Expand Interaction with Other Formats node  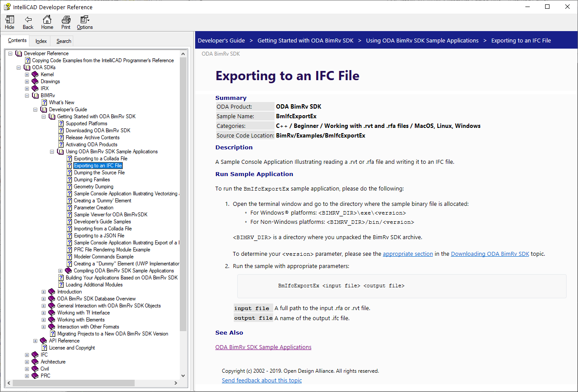43,327
